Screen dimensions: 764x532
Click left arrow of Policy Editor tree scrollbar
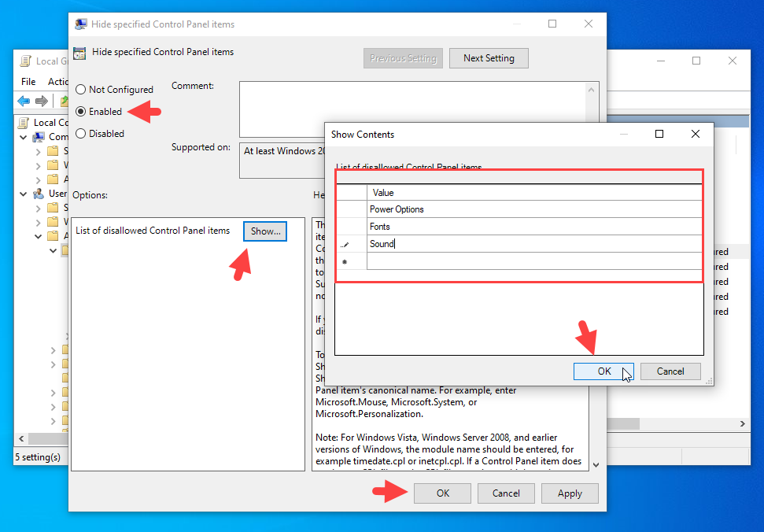click(x=21, y=439)
